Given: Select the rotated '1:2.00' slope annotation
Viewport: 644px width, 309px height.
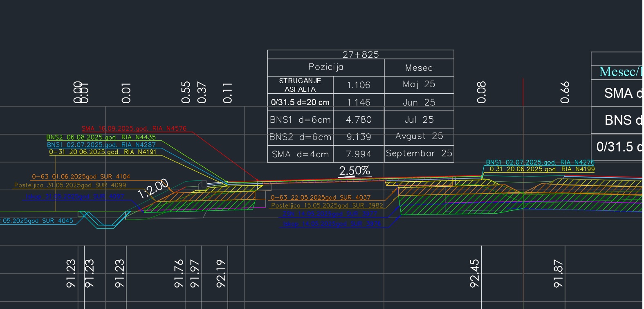Looking at the screenshot, I should click(153, 189).
